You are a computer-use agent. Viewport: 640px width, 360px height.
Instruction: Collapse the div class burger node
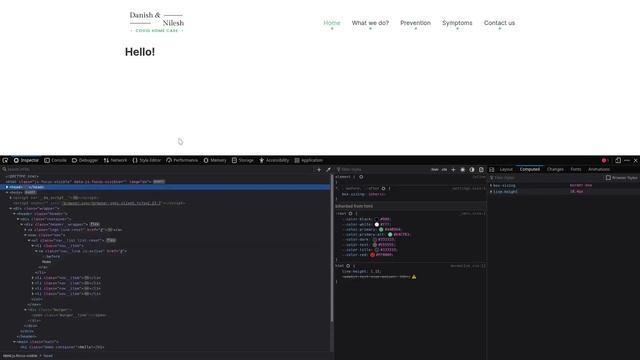point(25,310)
